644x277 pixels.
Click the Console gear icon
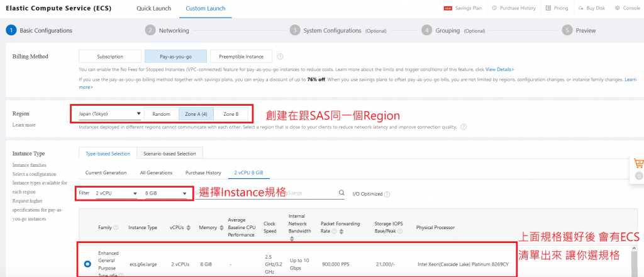tap(618, 8)
